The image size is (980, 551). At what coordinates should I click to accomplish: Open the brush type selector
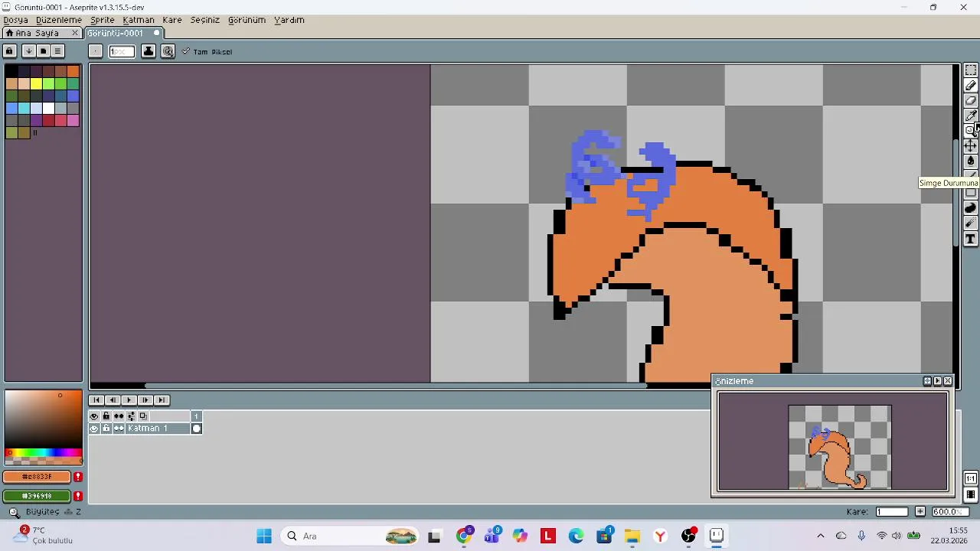click(x=95, y=51)
